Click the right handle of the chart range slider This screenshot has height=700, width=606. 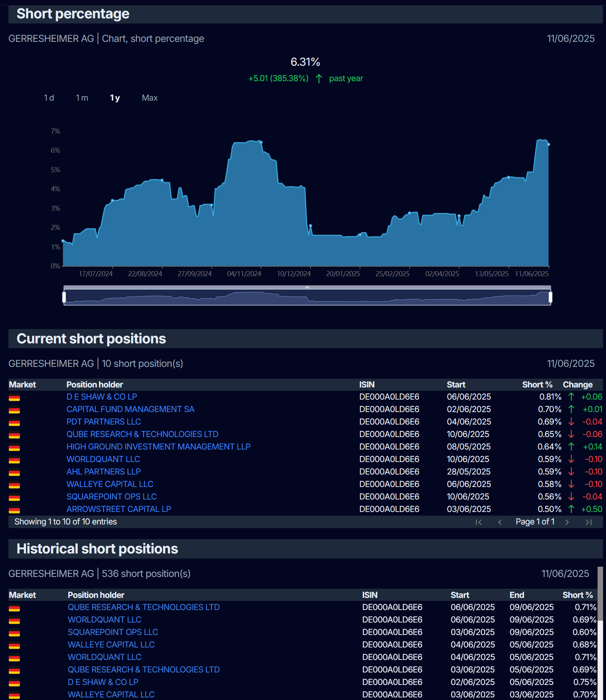tap(550, 297)
